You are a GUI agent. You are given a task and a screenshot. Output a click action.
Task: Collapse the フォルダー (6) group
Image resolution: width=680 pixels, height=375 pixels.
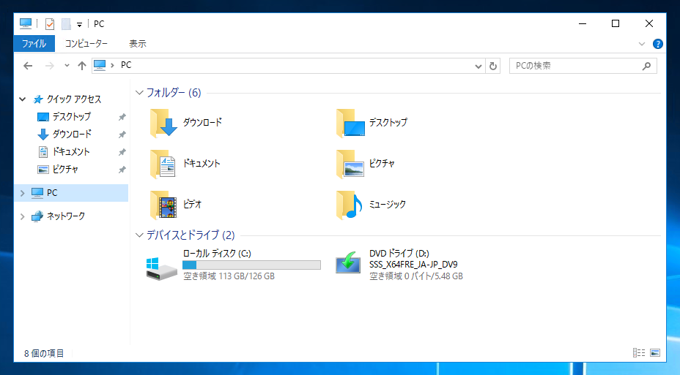pos(139,93)
